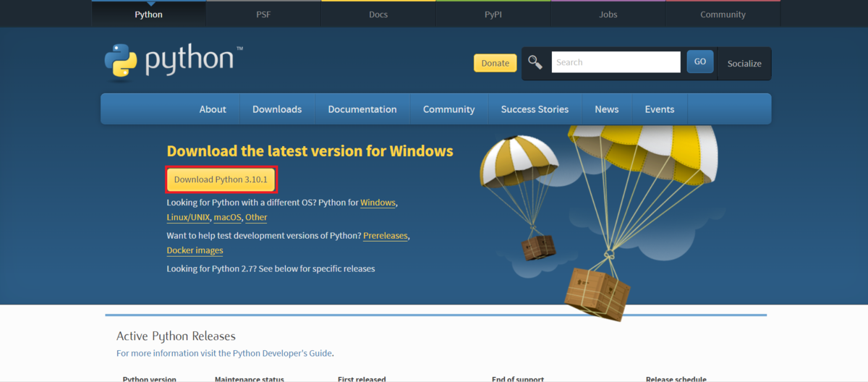Open the News navigation menu

(607, 109)
